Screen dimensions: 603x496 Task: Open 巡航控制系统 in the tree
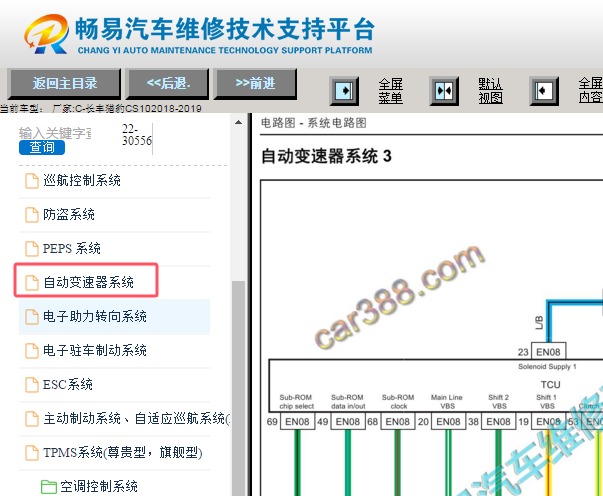pyautogui.click(x=82, y=180)
